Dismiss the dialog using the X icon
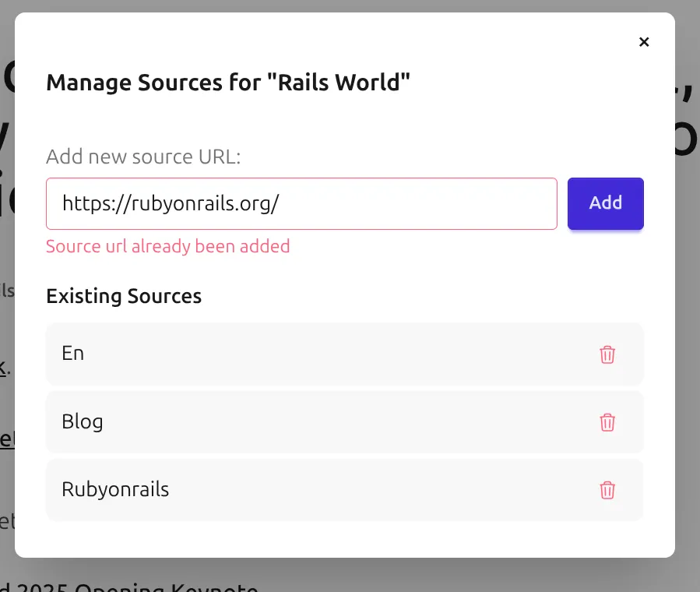This screenshot has width=700, height=592. 644,42
